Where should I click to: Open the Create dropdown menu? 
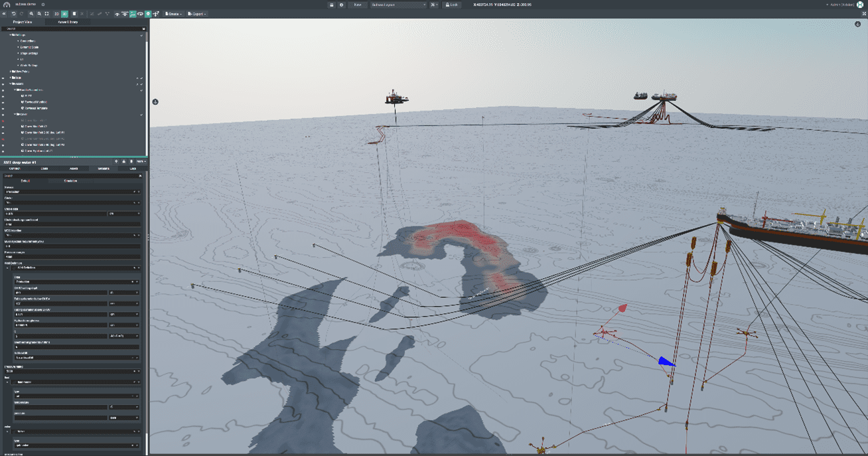point(173,14)
